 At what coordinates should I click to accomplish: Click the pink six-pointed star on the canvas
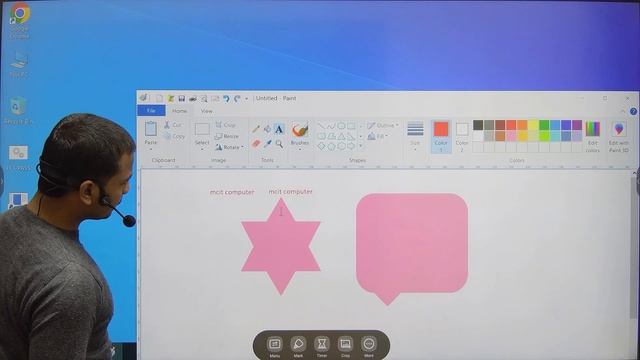click(281, 247)
